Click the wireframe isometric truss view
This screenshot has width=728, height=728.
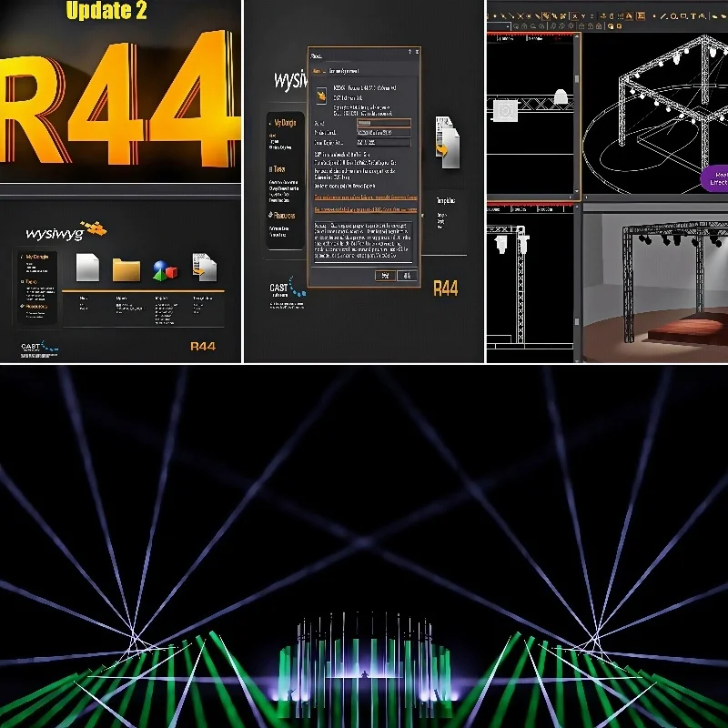coord(655,114)
